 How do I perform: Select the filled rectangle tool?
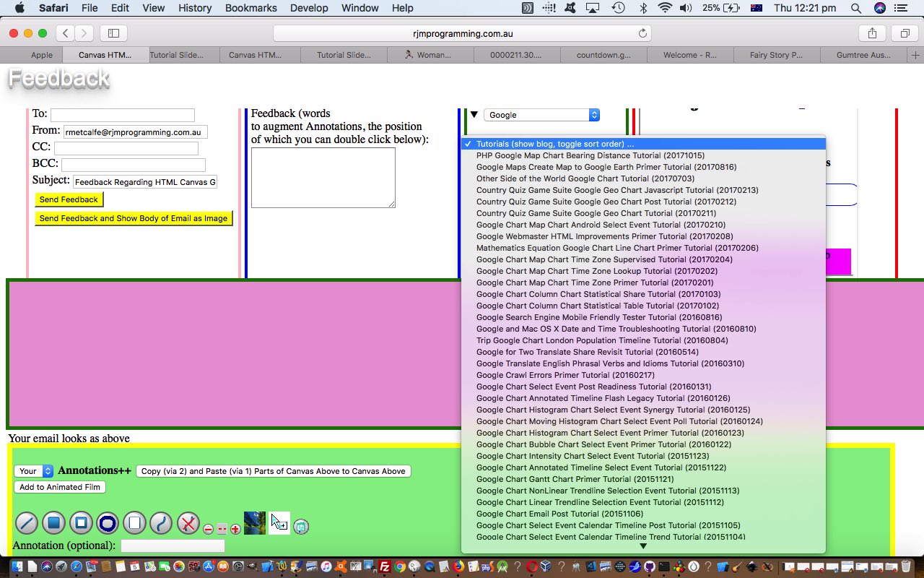click(53, 522)
